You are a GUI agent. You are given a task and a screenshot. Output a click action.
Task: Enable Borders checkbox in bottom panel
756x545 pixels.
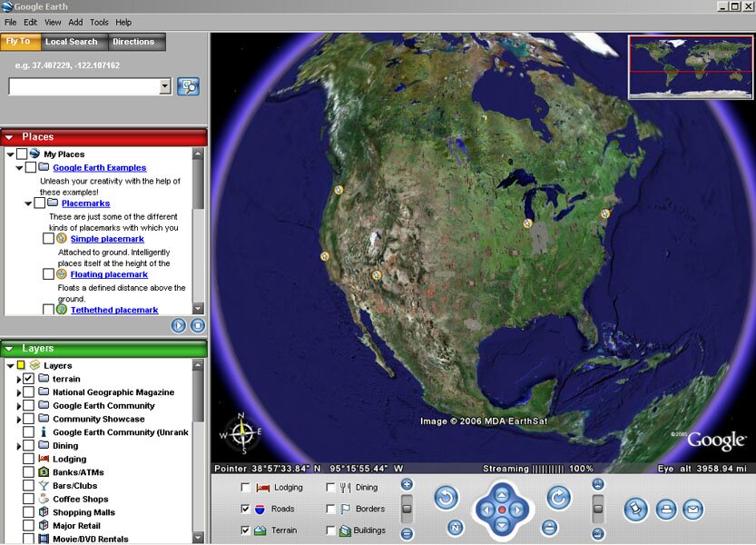pyautogui.click(x=330, y=509)
